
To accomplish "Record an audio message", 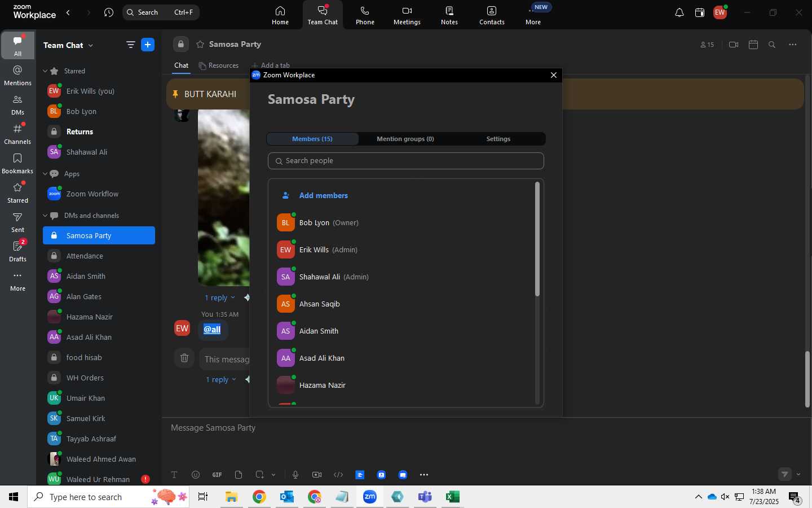I will (x=295, y=475).
